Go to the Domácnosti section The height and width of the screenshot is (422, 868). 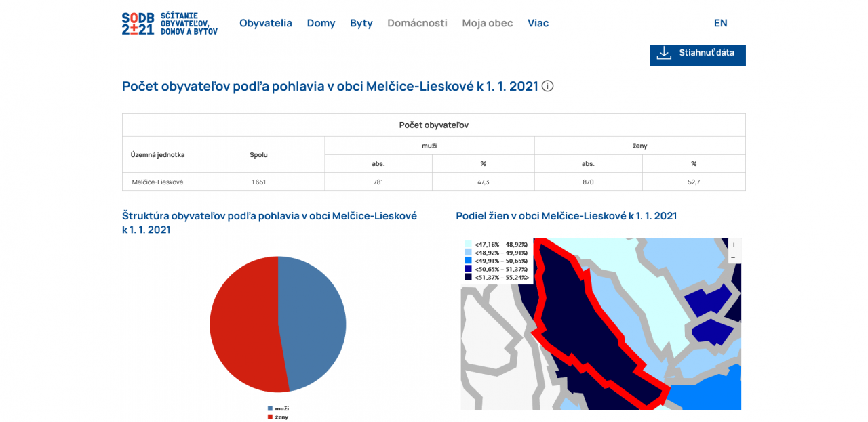coord(417,23)
